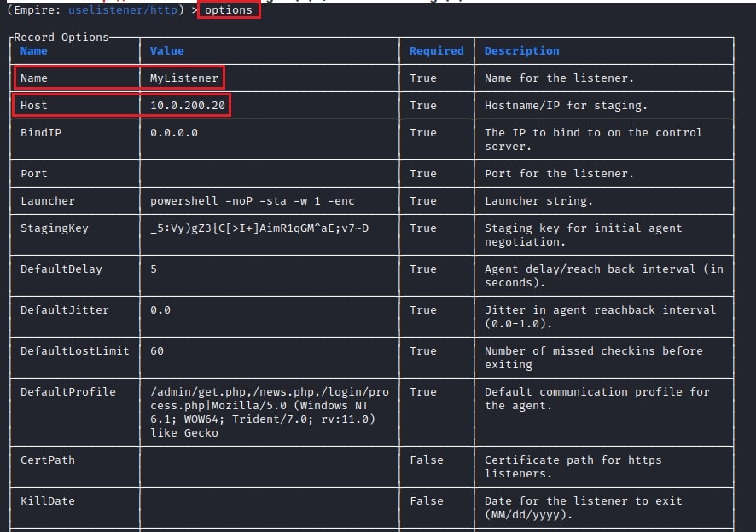Click the 'CertPath' option name
This screenshot has width=756, height=532.
[48, 460]
